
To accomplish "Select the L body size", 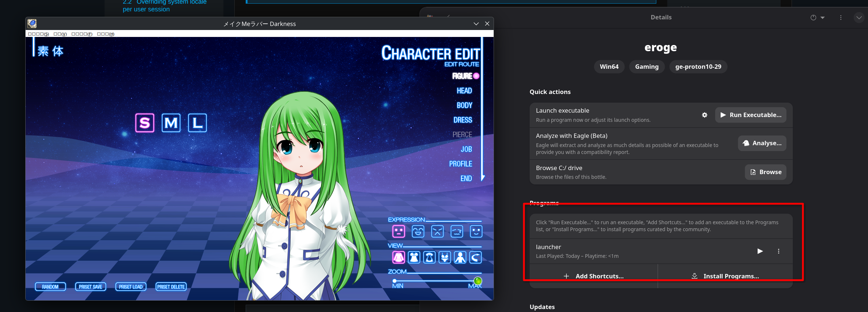I will [x=197, y=123].
